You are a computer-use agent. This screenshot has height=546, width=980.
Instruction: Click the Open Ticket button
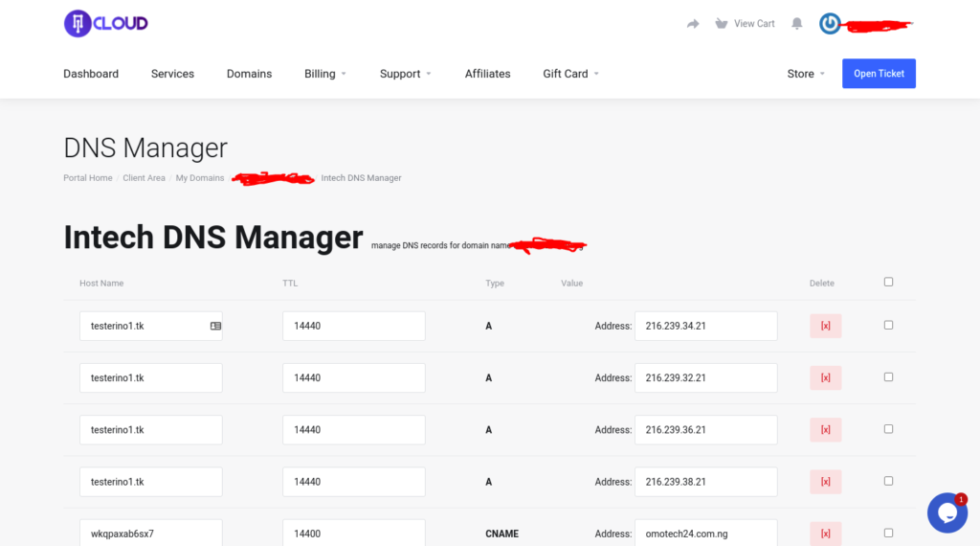click(879, 74)
